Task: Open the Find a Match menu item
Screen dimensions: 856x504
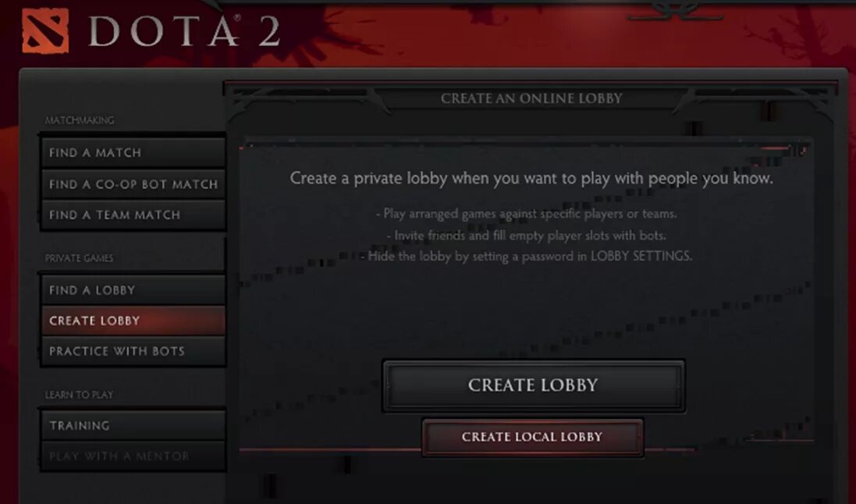Action: coord(133,153)
